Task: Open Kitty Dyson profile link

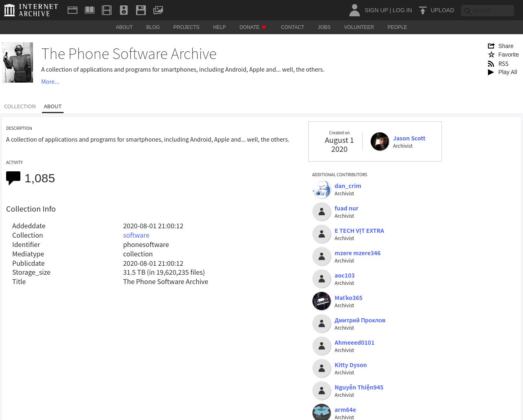Action: [351, 365]
